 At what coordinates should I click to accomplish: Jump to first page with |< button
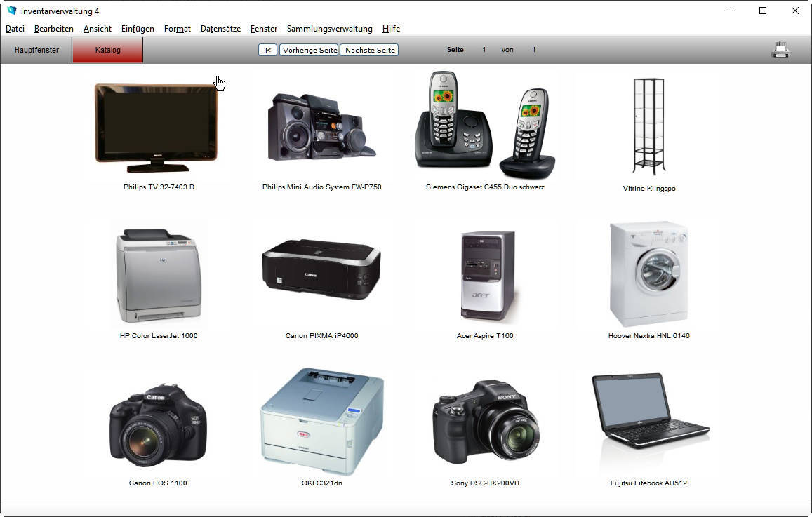click(x=267, y=50)
